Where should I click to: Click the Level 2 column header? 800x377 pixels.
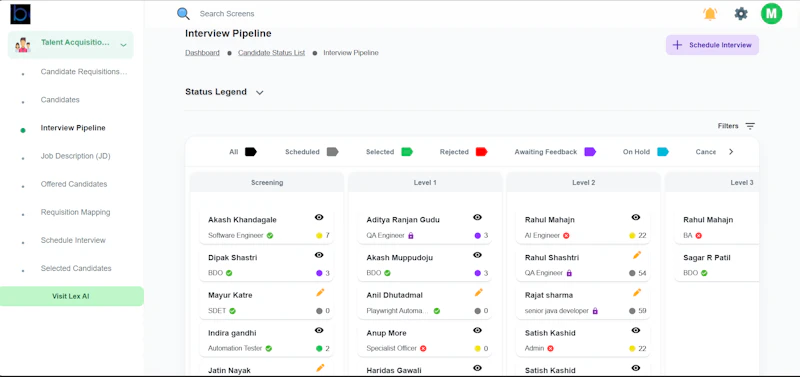584,182
